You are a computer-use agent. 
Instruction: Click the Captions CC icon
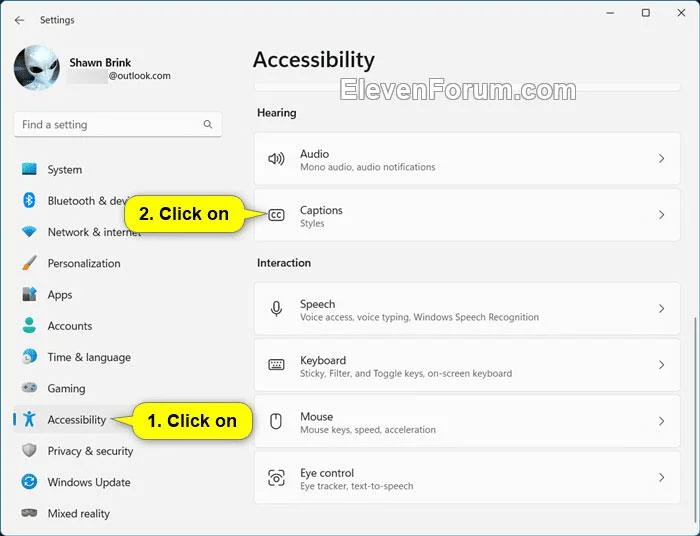tap(276, 215)
